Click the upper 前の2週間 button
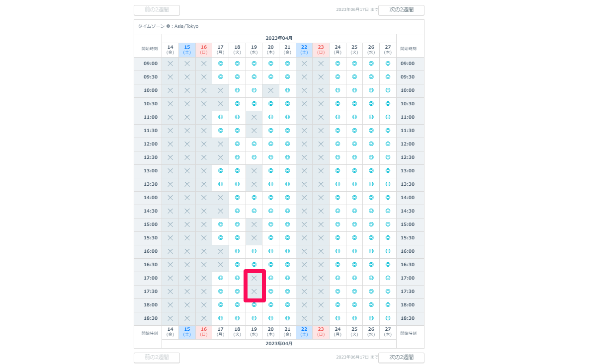Image resolution: width=590 pixels, height=364 pixels. point(157,10)
